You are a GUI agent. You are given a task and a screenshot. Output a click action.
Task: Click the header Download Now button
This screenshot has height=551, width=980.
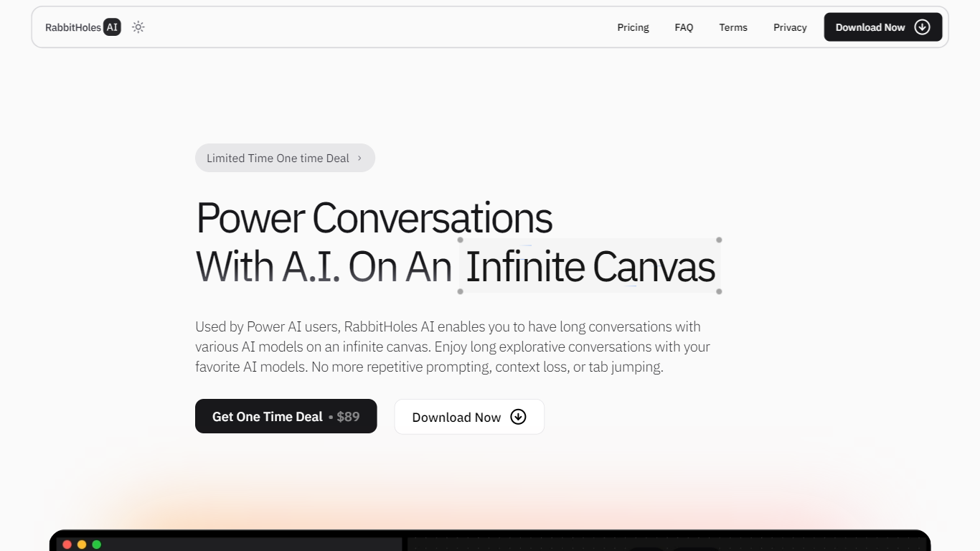click(x=882, y=27)
